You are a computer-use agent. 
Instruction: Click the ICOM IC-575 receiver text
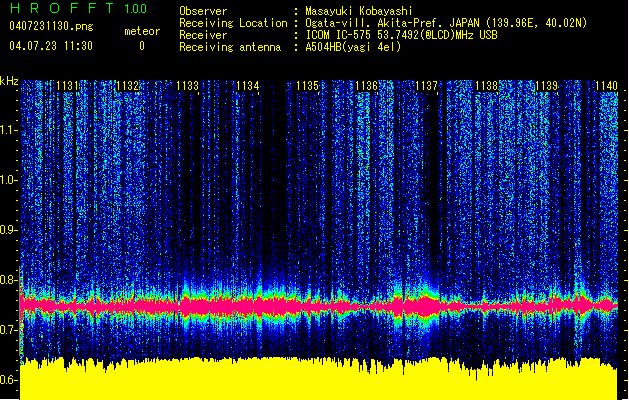coord(401,35)
